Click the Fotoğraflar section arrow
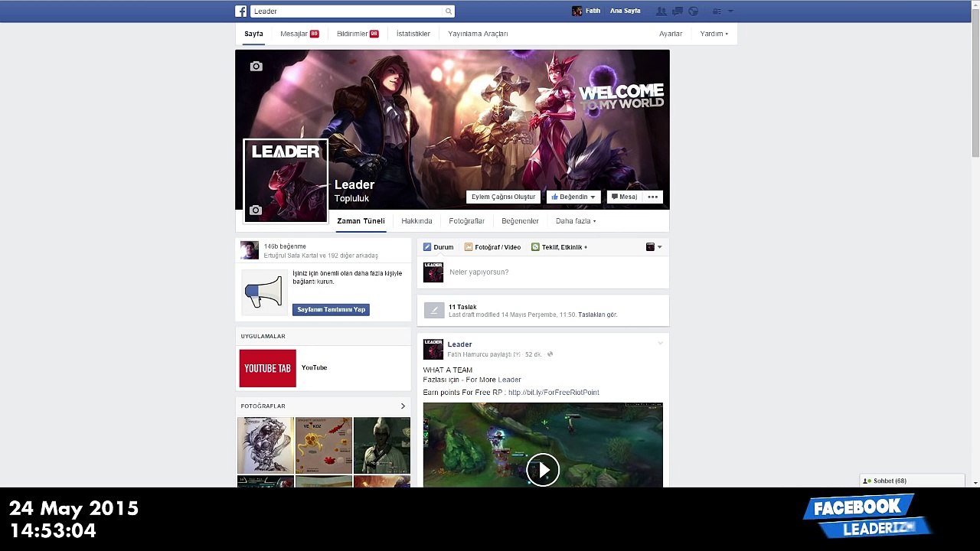This screenshot has height=551, width=980. [403, 406]
